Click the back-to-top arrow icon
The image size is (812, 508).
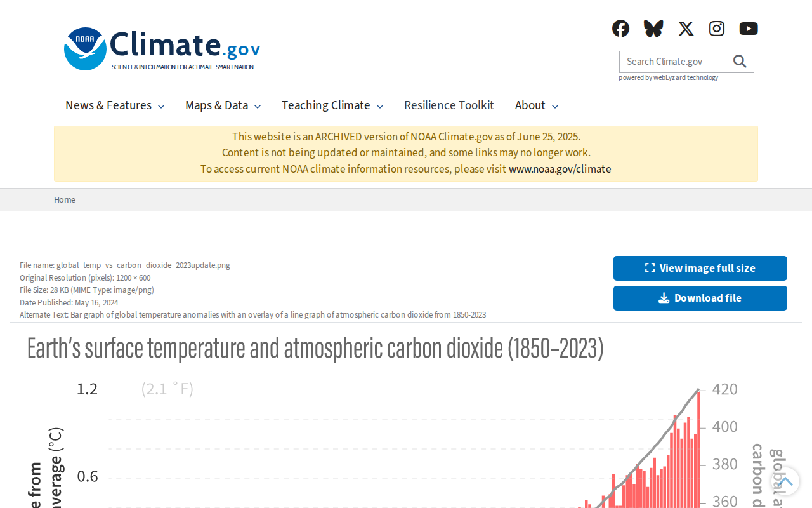(x=785, y=481)
